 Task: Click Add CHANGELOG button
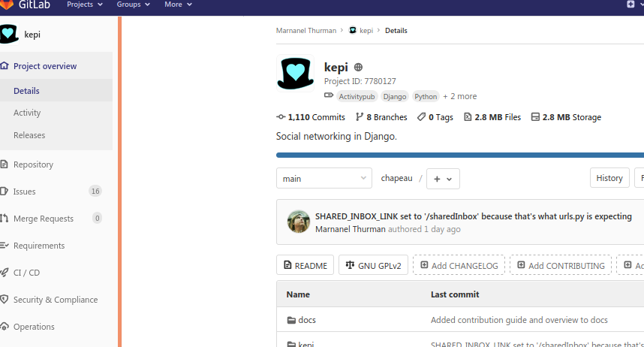point(459,265)
